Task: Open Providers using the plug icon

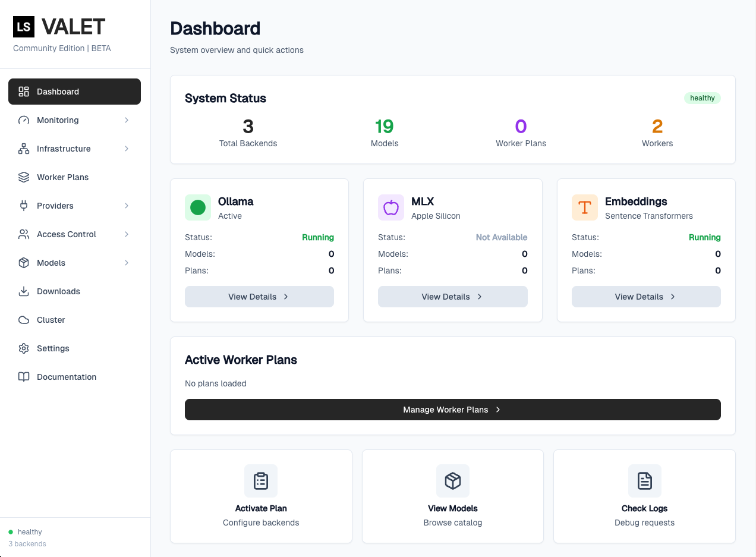Action: tap(23, 206)
